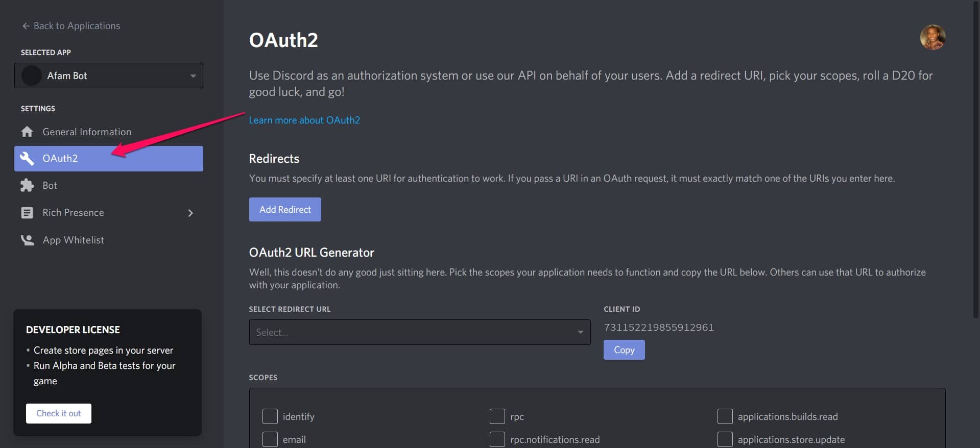Click the Afam Bot app avatar circle
The image size is (980, 448).
tap(31, 76)
